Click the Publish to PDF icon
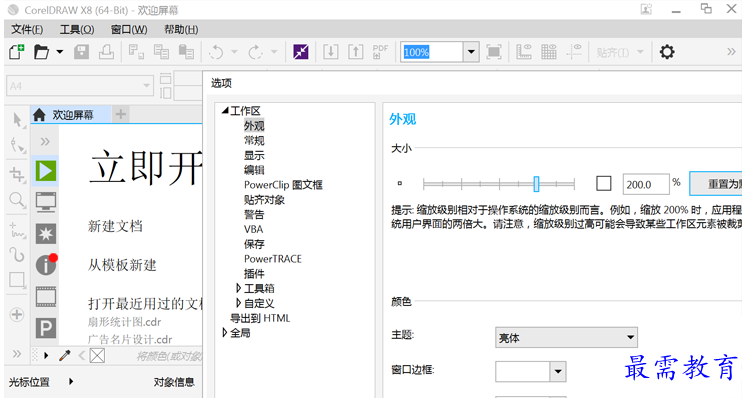746x399 pixels. 380,52
